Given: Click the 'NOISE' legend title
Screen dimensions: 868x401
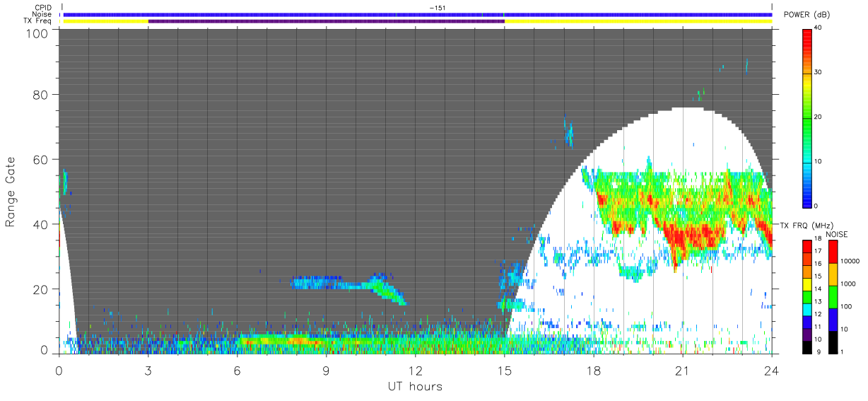Looking at the screenshot, I should (x=837, y=234).
